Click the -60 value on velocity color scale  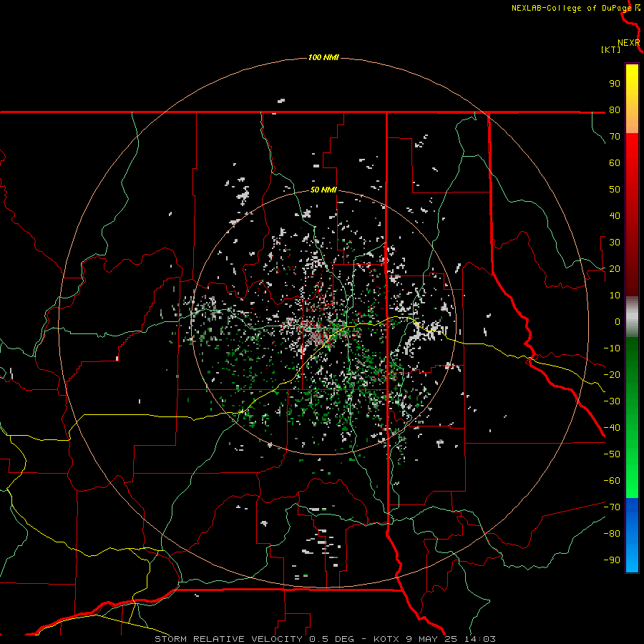coord(612,481)
